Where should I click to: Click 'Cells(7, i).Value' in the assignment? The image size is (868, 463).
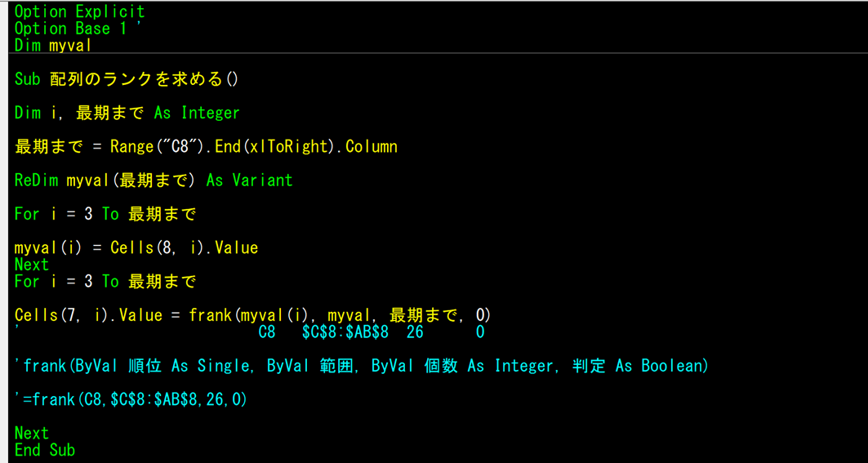pos(88,315)
